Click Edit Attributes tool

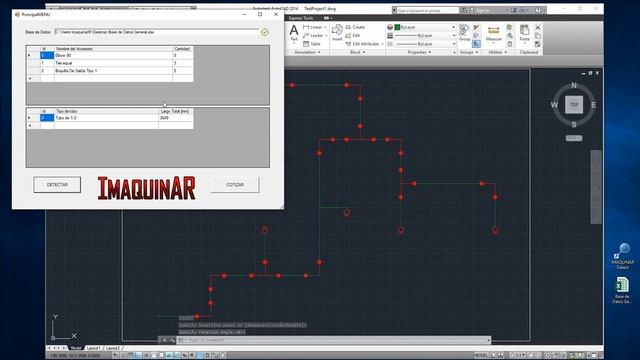362,44
